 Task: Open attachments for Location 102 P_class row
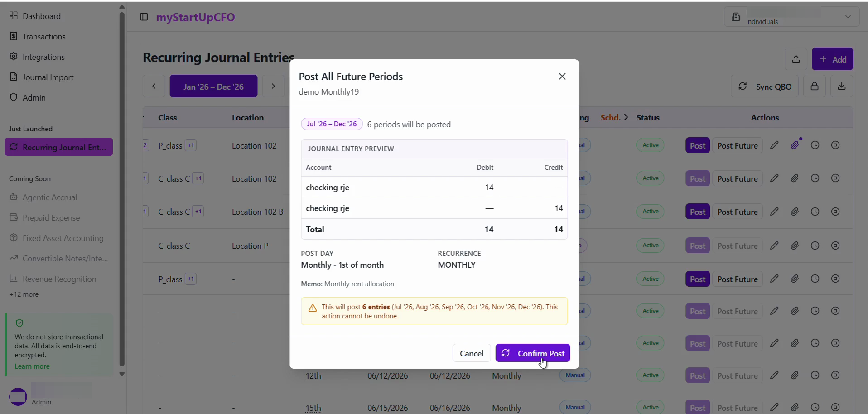(x=795, y=145)
